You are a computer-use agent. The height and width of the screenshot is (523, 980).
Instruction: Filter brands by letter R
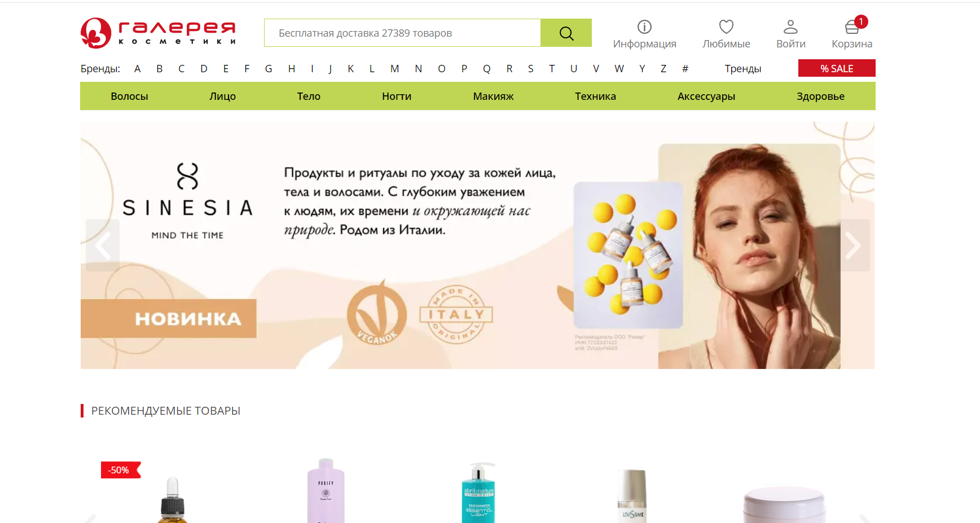click(509, 68)
